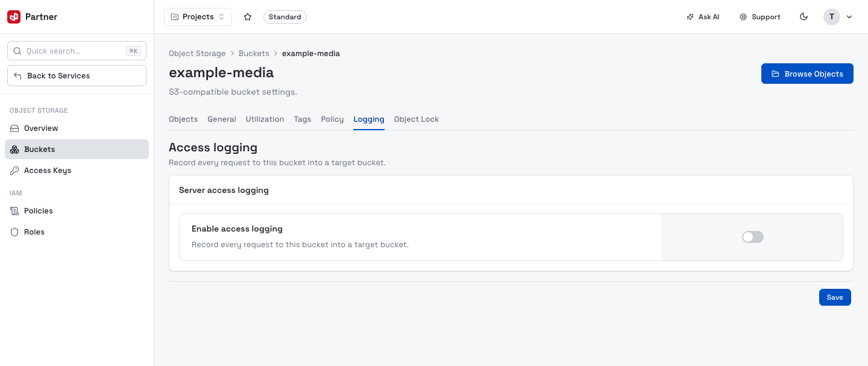The height and width of the screenshot is (366, 868).
Task: Click the Browse Objects button
Action: point(807,74)
